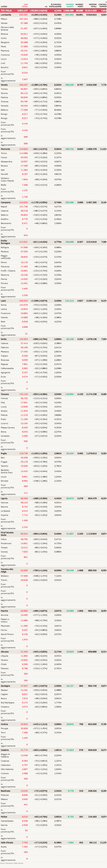The height and width of the screenshot is (868, 107).
Task: Select the Toscana region row
Action: click(53, 394)
